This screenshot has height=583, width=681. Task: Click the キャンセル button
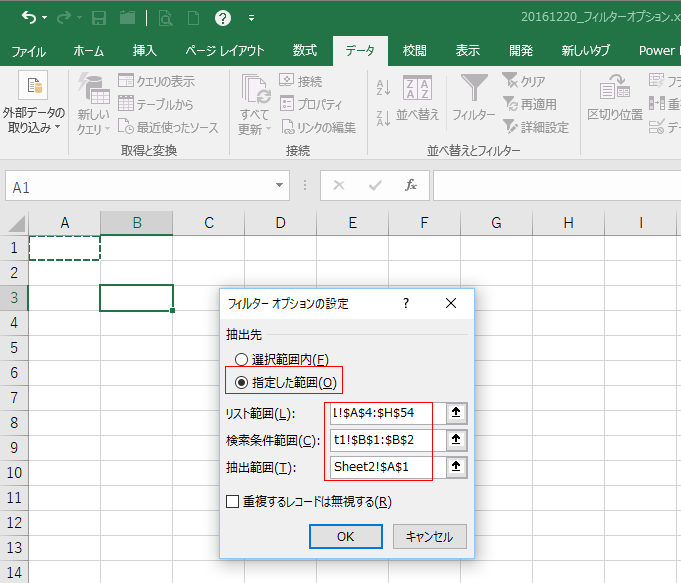429,537
